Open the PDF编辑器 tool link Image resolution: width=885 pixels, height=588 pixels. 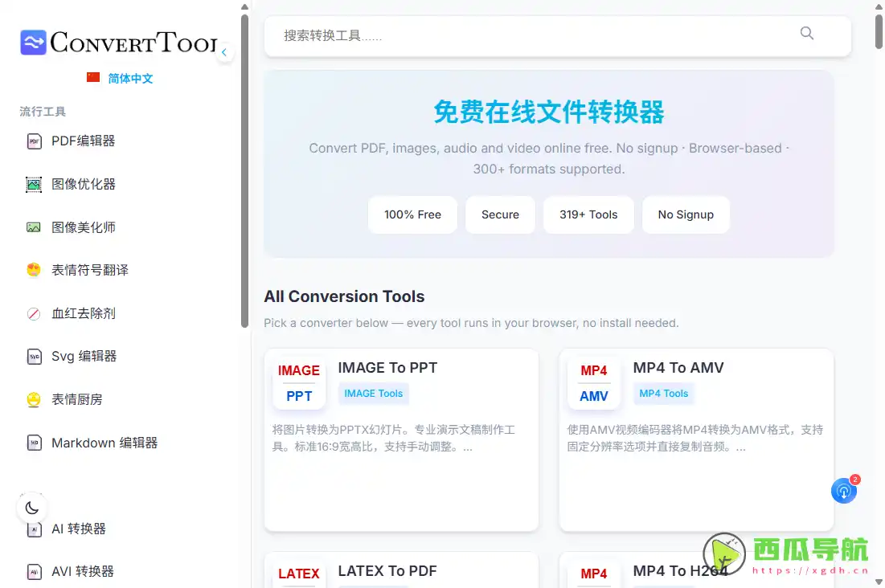(83, 141)
